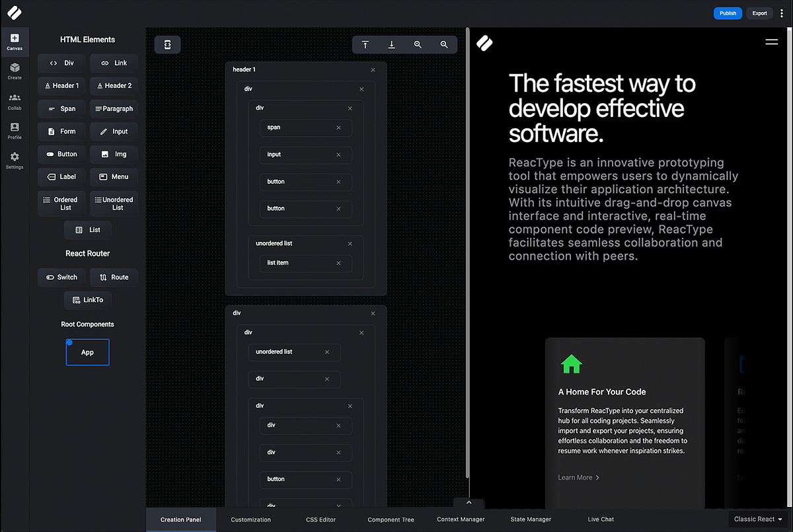
Task: Toggle the code view icon above the canvas
Action: pos(167,44)
